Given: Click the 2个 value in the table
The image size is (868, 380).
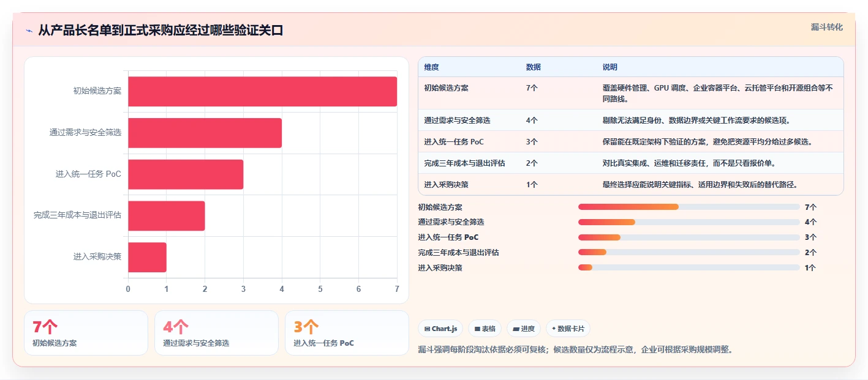Looking at the screenshot, I should click(532, 163).
